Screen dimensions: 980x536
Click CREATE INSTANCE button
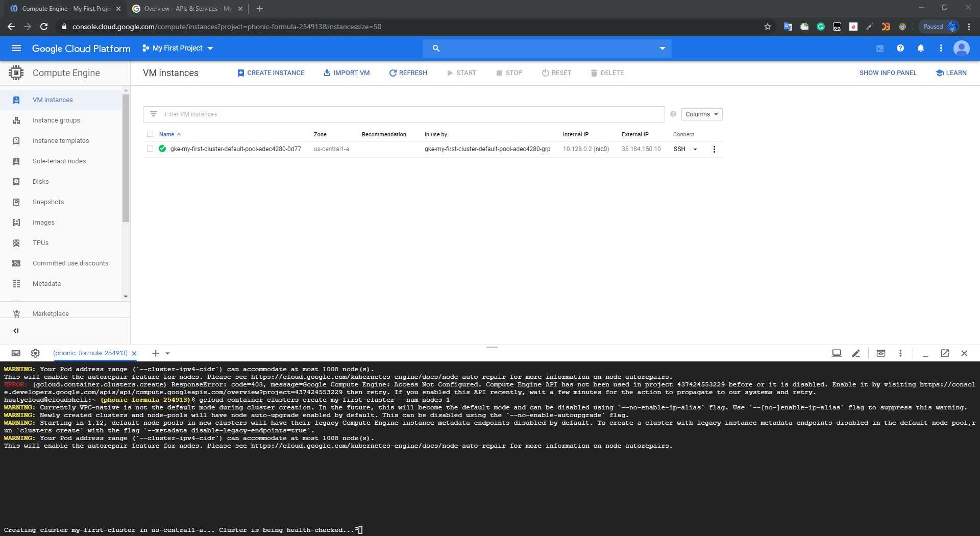[x=271, y=73]
